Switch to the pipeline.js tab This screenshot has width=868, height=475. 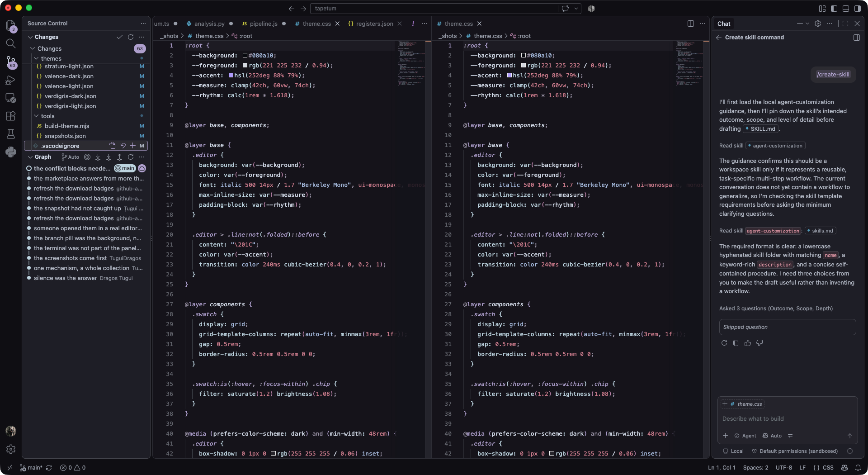(264, 24)
